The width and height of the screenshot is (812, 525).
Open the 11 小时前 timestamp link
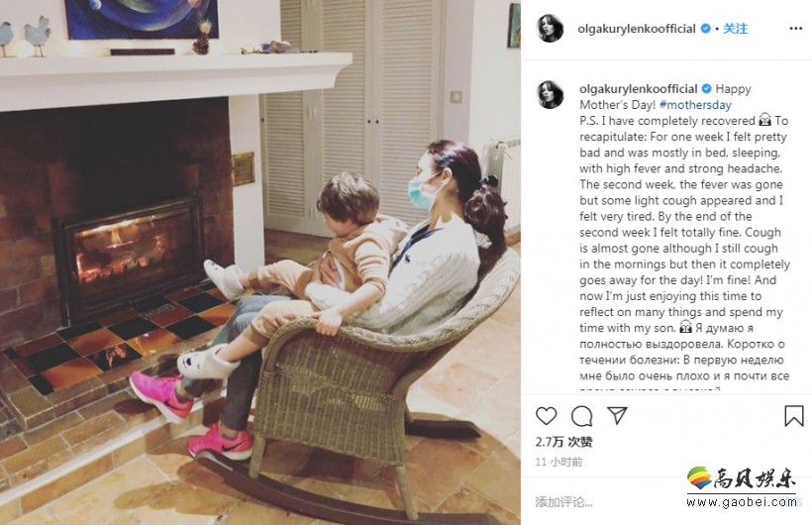click(558, 462)
